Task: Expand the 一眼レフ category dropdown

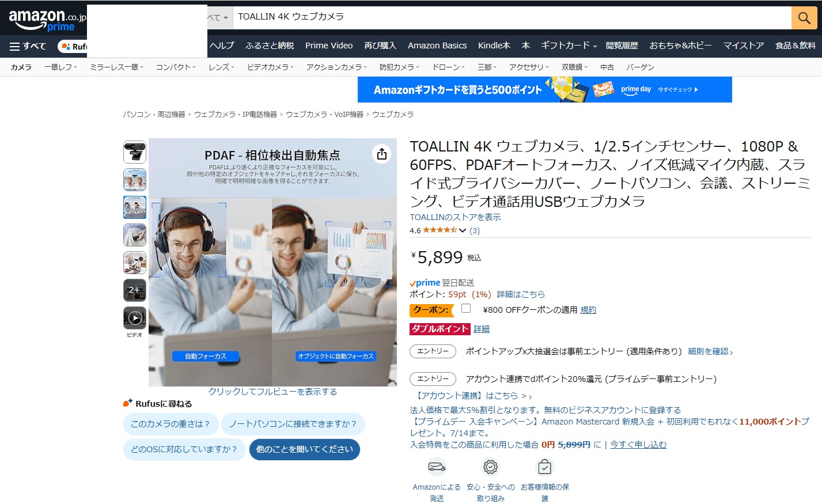Action: tap(62, 67)
